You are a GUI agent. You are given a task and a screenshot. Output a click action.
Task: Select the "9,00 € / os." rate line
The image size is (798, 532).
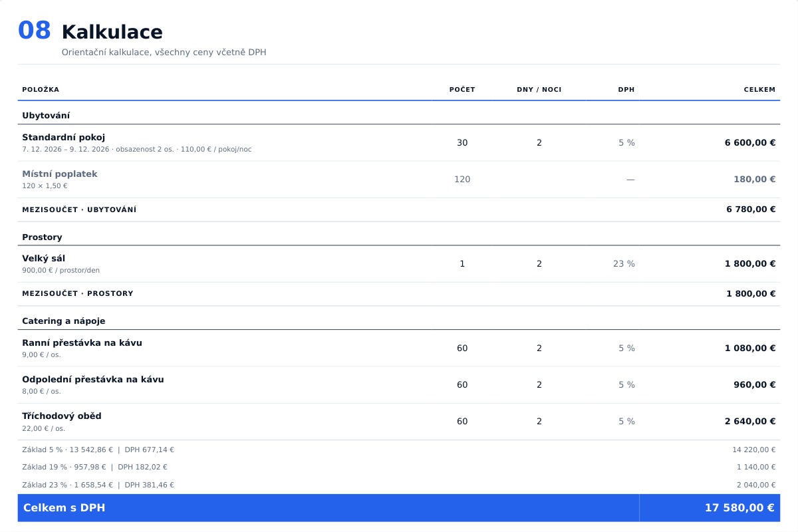click(x=41, y=355)
